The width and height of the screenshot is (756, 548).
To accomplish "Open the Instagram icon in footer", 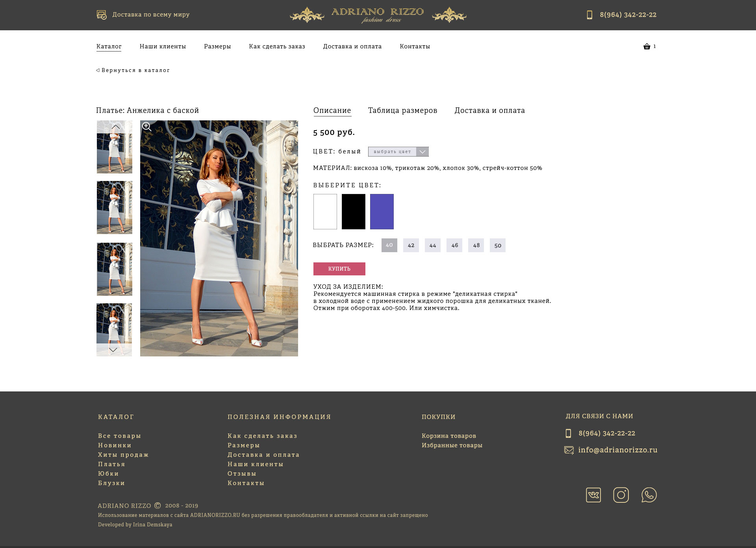I will pos(621,495).
